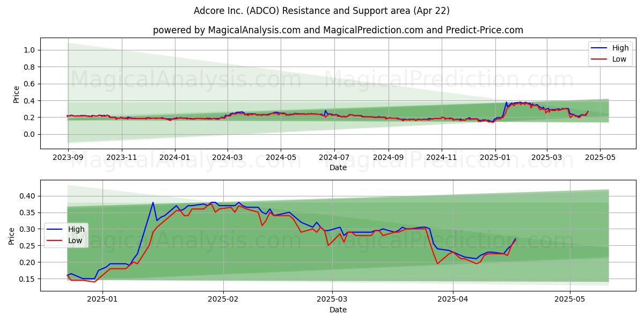The width and height of the screenshot is (644, 322).
Task: Click the '2024-07' date tick label
Action: [334, 157]
